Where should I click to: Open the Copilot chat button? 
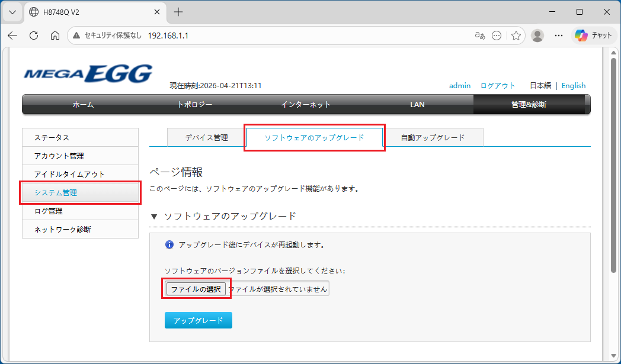point(593,36)
